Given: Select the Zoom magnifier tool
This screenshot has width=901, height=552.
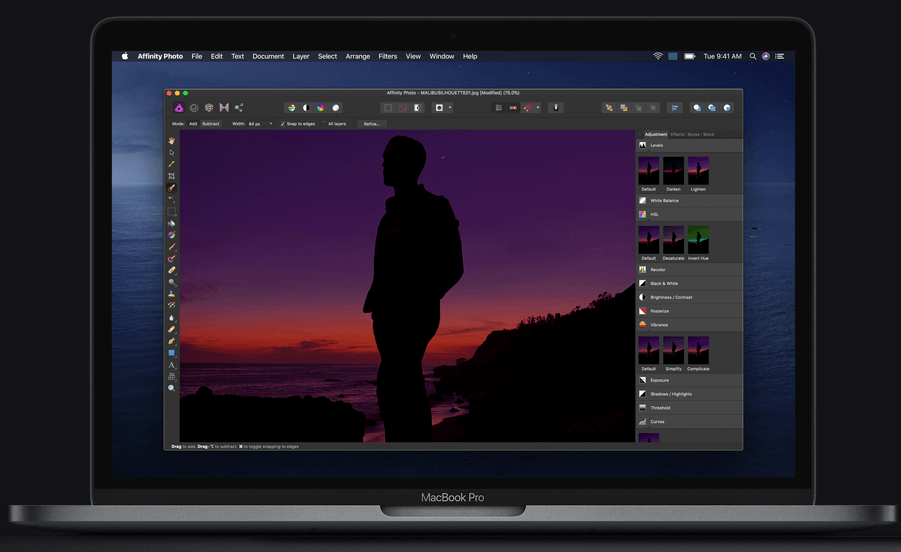Looking at the screenshot, I should (x=171, y=388).
